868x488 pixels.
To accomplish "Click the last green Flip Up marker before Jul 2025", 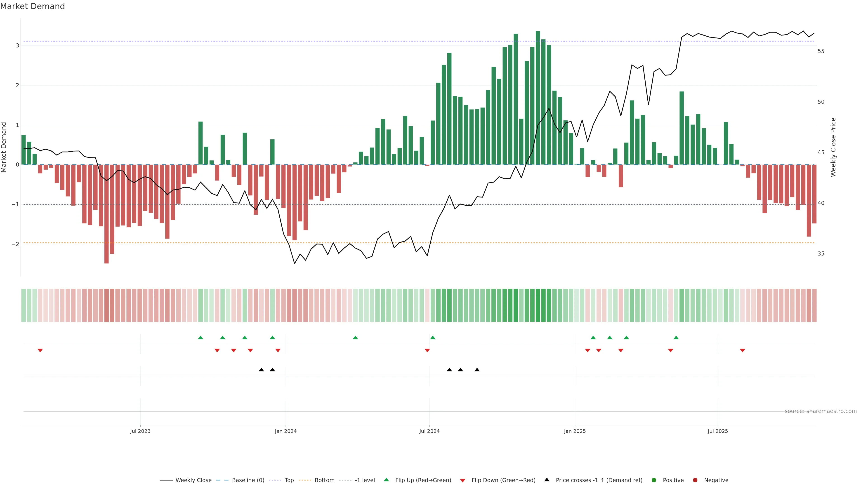I will [676, 338].
